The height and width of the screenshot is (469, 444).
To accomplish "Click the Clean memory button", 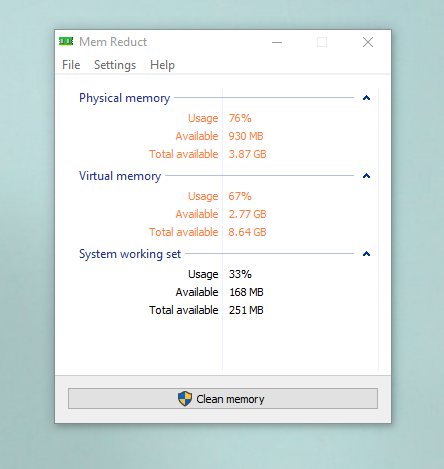I will 223,398.
